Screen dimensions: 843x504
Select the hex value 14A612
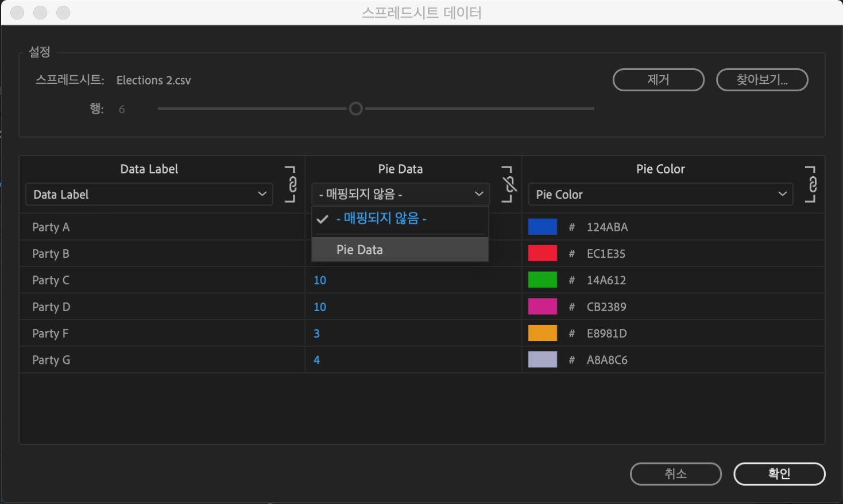pyautogui.click(x=606, y=280)
